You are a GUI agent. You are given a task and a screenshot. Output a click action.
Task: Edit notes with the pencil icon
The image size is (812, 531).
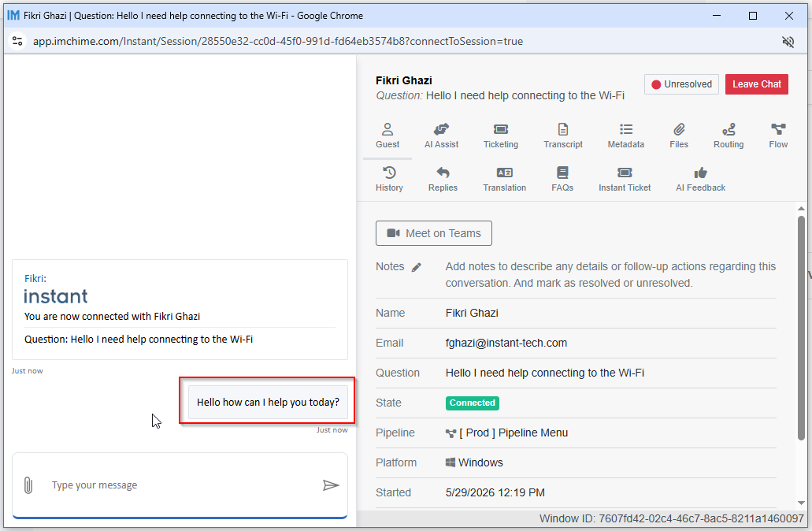click(417, 267)
